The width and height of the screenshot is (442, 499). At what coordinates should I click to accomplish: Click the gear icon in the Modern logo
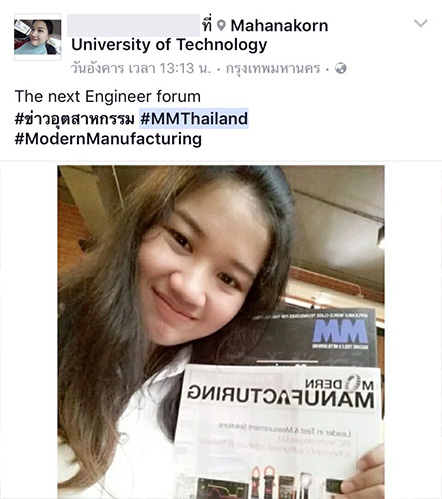pos(352,382)
